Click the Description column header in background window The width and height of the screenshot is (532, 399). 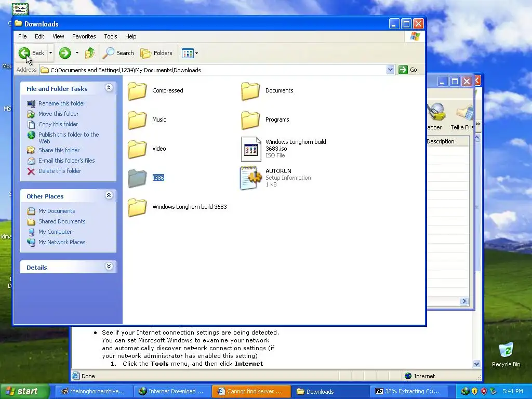point(448,141)
